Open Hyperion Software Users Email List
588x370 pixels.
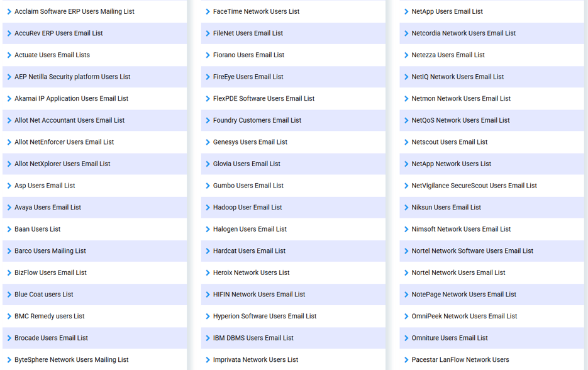pyautogui.click(x=265, y=317)
